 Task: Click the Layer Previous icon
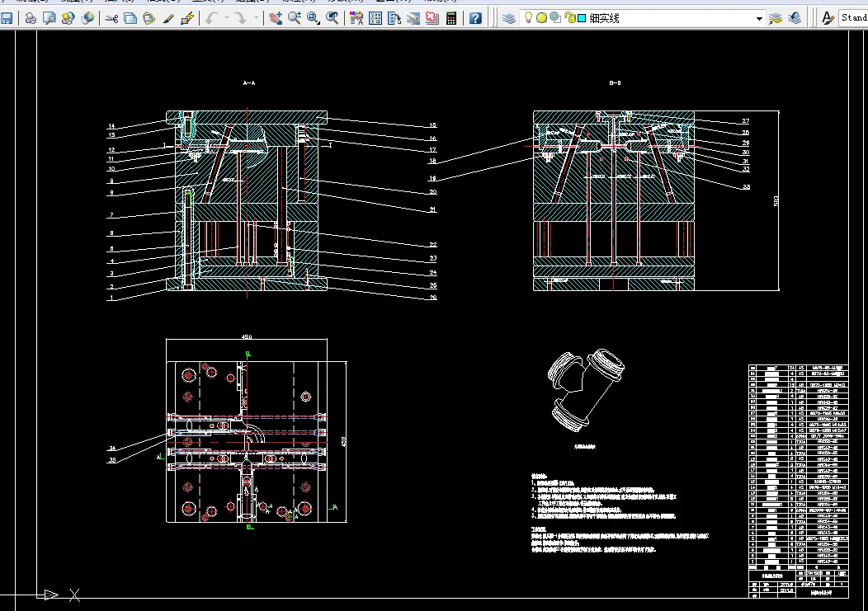(x=795, y=18)
